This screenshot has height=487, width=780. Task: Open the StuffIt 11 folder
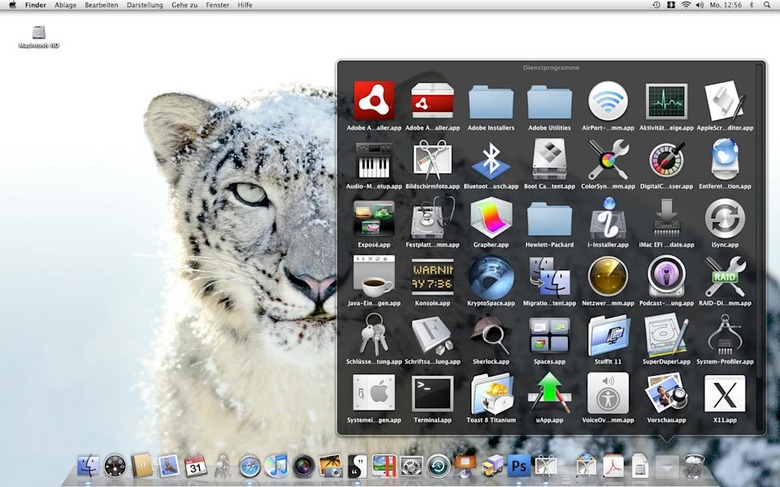(608, 335)
